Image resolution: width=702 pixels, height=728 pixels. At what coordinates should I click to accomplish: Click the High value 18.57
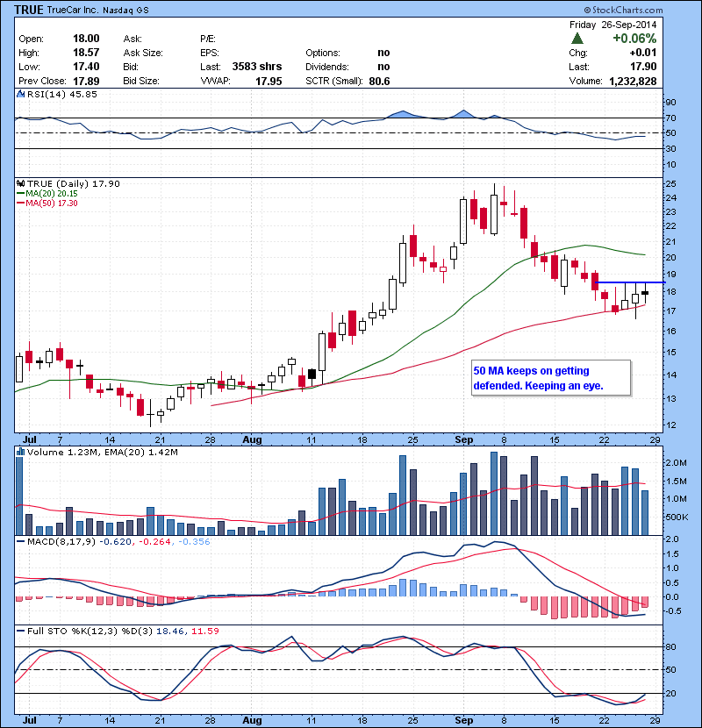coord(86,53)
